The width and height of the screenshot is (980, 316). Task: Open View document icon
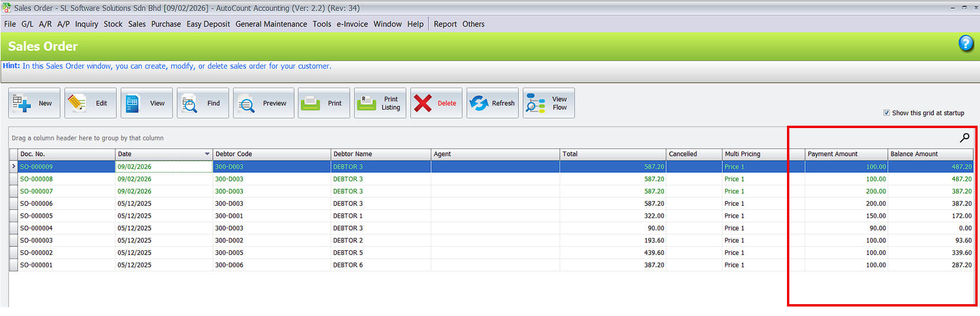(133, 103)
